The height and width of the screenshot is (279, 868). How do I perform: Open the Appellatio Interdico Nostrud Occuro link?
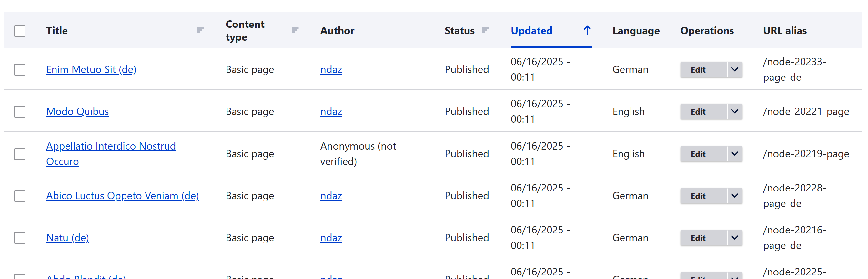(x=111, y=146)
